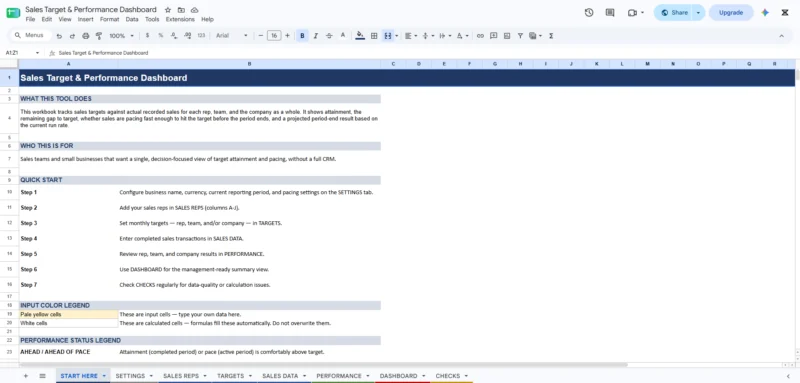The width and height of the screenshot is (800, 383).
Task: Toggle merge cells
Action: tap(388, 36)
